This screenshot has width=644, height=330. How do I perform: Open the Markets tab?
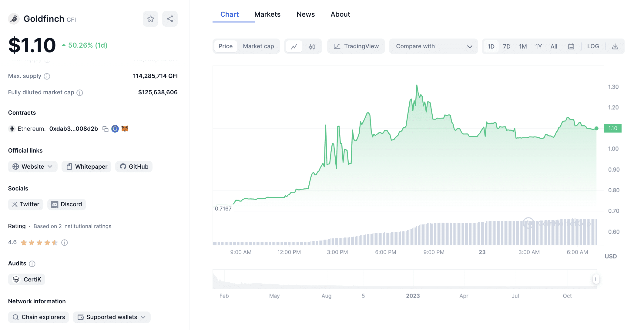click(x=267, y=14)
